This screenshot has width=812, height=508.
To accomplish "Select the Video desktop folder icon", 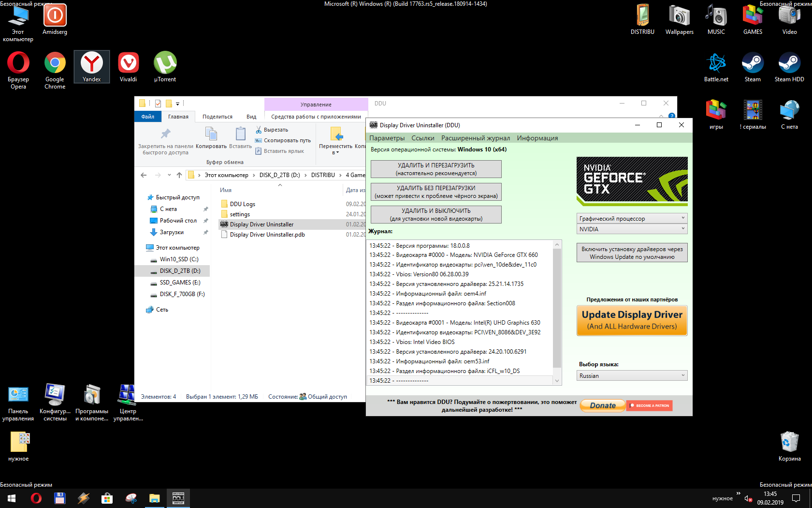I will (790, 19).
